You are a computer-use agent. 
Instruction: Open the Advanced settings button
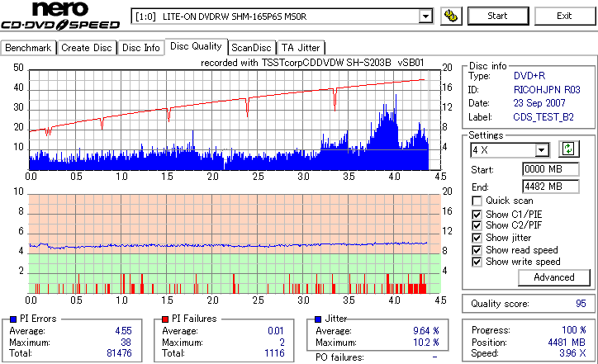[x=554, y=277]
